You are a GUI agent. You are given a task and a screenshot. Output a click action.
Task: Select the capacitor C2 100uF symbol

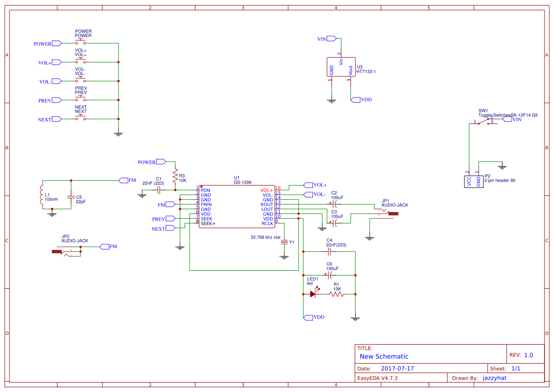point(333,204)
